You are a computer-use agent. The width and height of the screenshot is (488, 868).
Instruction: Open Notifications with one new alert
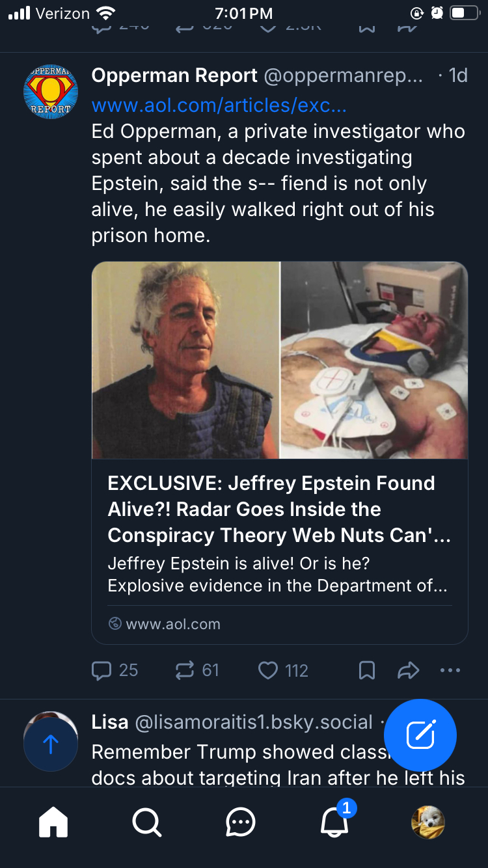(x=334, y=822)
